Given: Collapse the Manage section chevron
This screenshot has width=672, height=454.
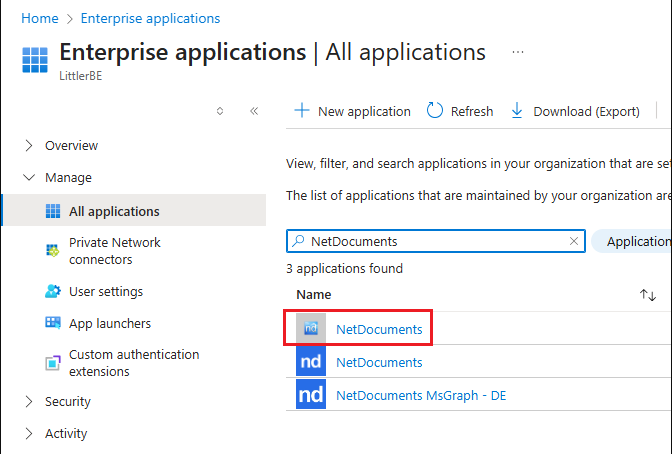Looking at the screenshot, I should 29,177.
